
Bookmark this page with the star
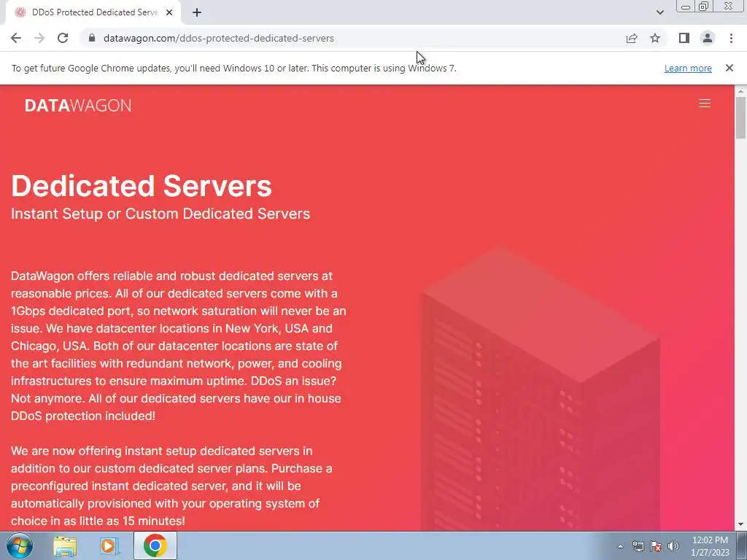655,38
